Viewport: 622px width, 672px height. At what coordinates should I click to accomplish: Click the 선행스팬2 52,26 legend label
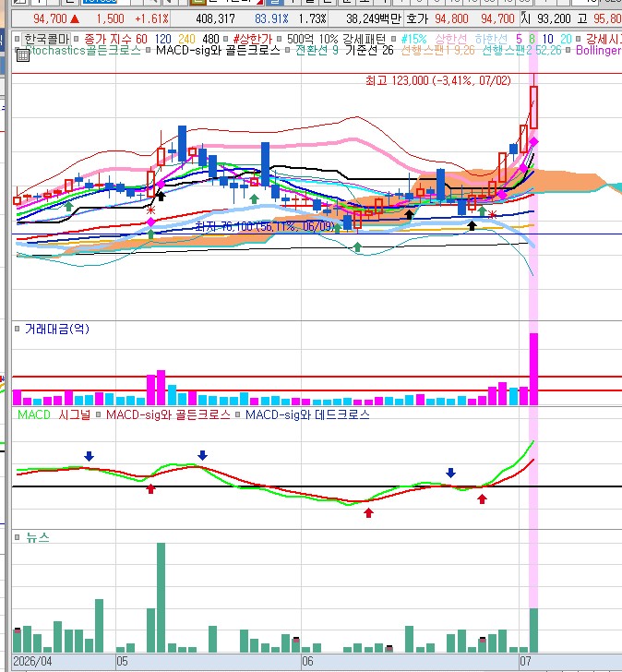coord(521,50)
